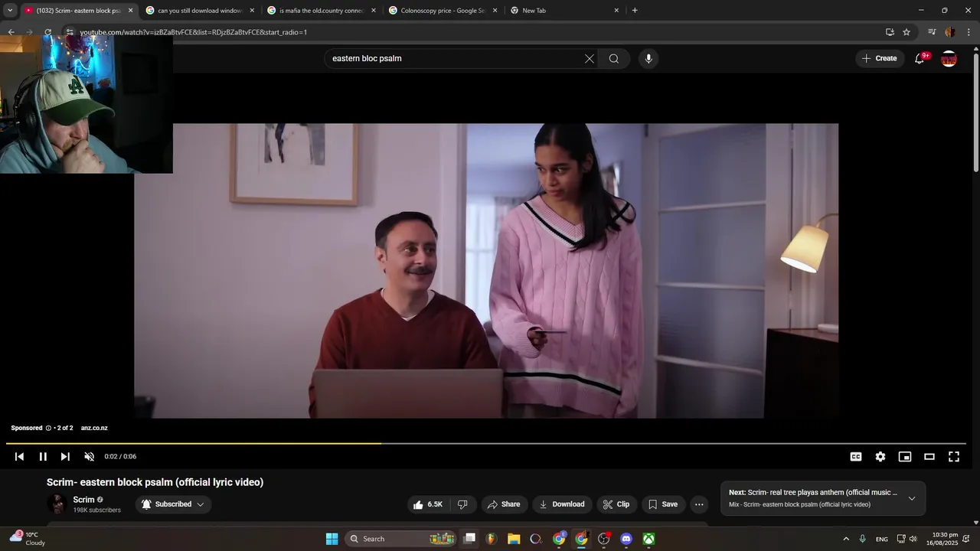Bookmark this page with the star
Screen dimensions: 980x551
pyautogui.click(x=906, y=32)
